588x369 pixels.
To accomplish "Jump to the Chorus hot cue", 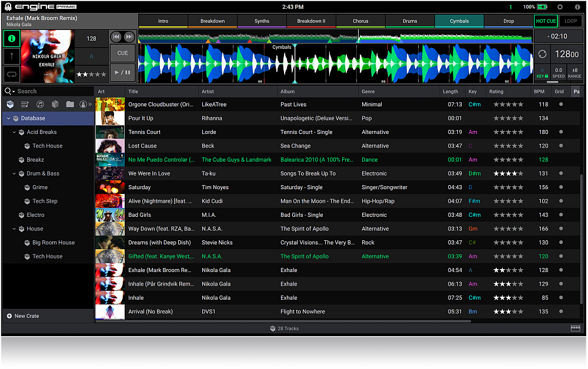I will [361, 21].
